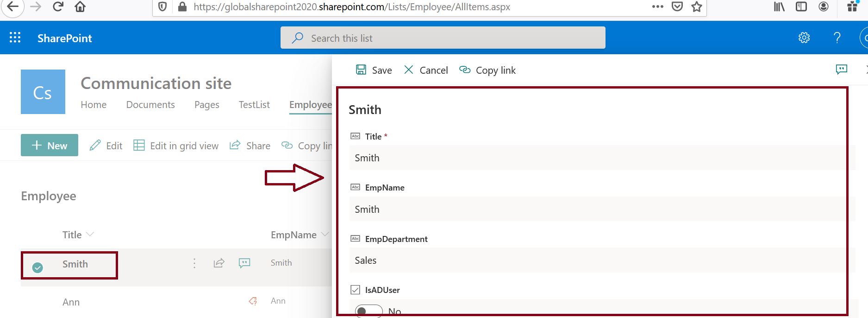The width and height of the screenshot is (868, 318).
Task: Go to browser home page
Action: click(80, 7)
